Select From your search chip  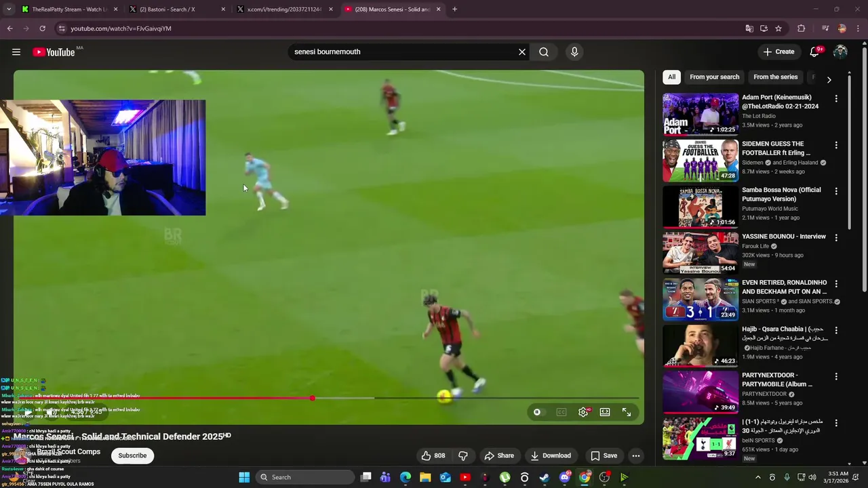(715, 77)
